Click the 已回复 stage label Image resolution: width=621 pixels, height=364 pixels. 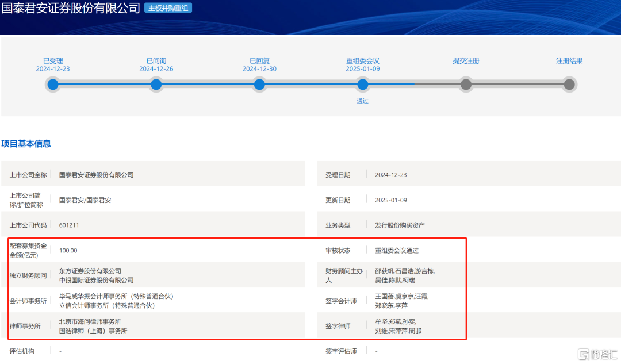(259, 60)
